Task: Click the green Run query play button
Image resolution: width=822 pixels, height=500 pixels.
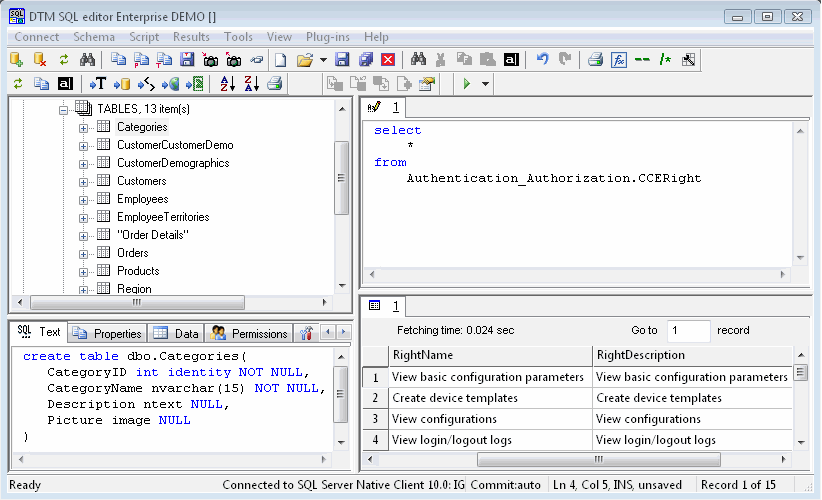Action: (x=466, y=84)
